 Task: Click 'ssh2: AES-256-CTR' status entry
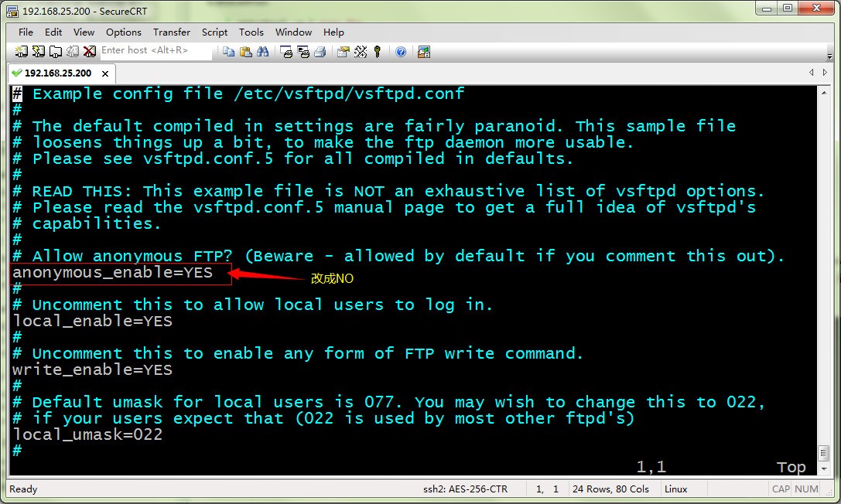[465, 489]
